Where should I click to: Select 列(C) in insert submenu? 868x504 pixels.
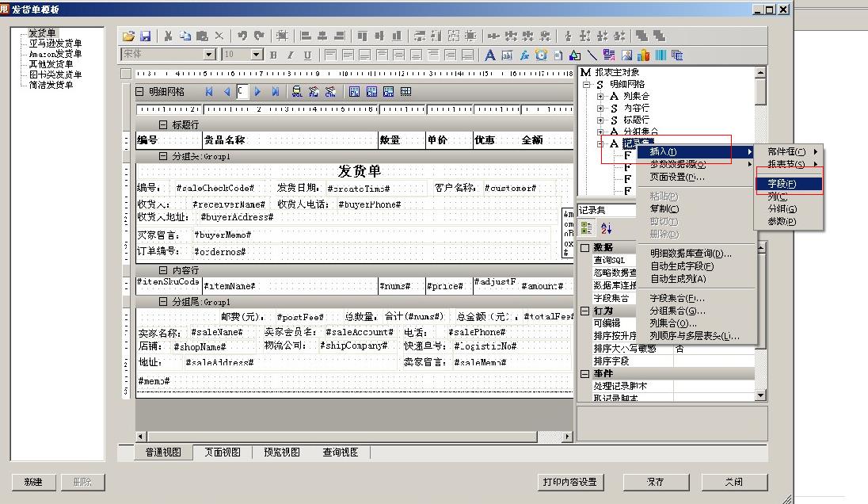[788, 197]
